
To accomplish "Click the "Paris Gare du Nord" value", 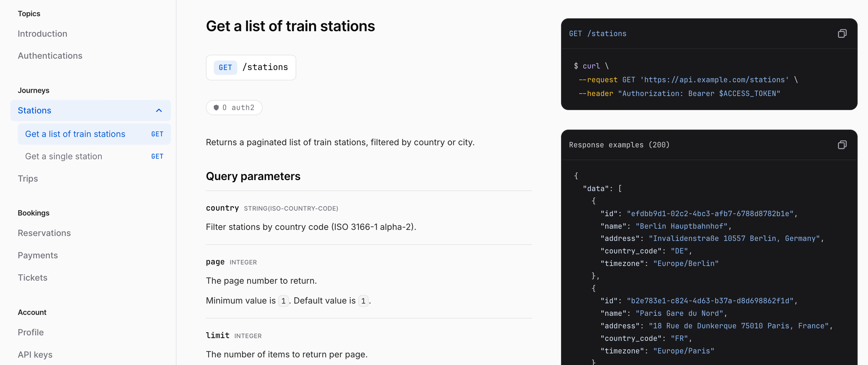I will pyautogui.click(x=679, y=313).
